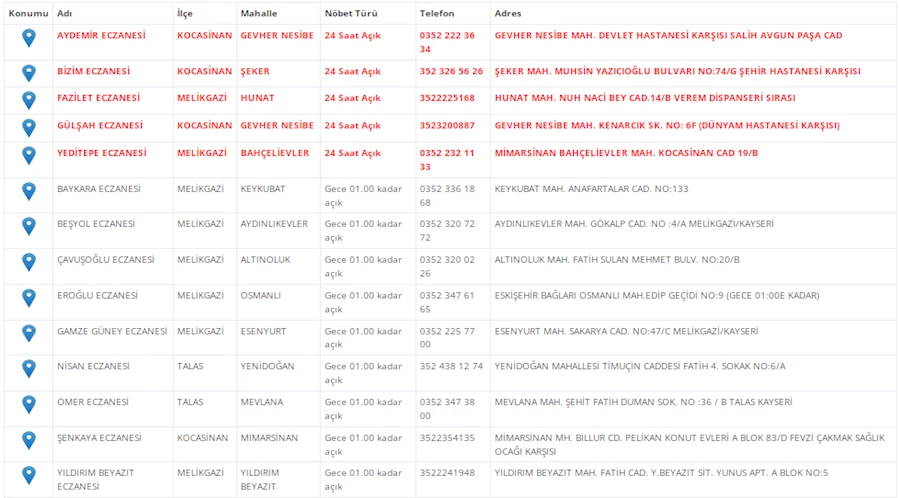Click Şenkaya Eczanesi location pin
899x498 pixels.
pos(29,440)
